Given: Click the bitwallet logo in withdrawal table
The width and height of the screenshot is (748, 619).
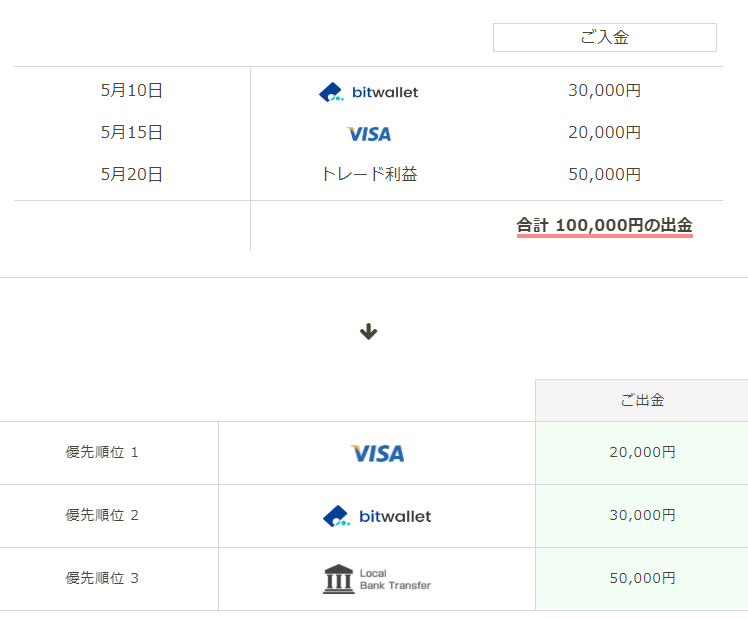Looking at the screenshot, I should tap(377, 516).
